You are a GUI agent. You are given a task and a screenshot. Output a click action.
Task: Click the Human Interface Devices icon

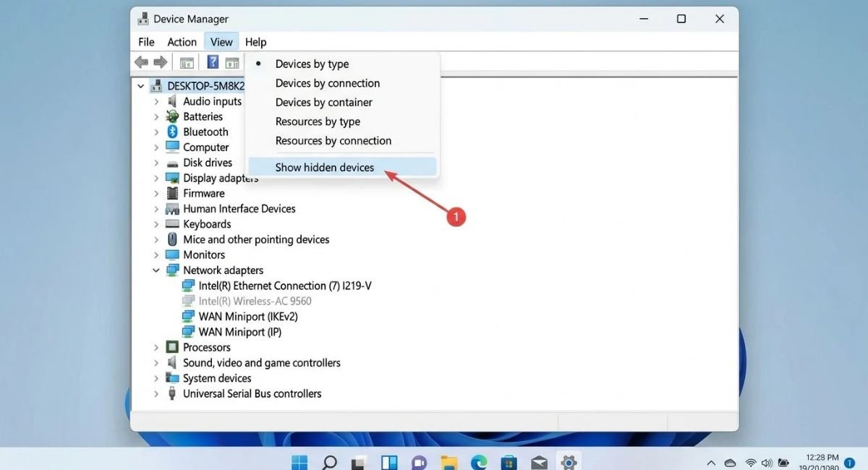click(x=172, y=209)
